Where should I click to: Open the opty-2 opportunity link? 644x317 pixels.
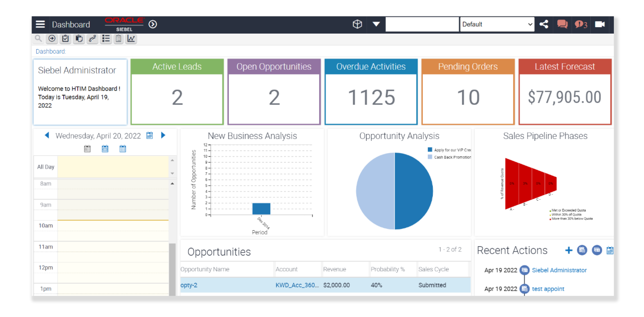point(189,285)
